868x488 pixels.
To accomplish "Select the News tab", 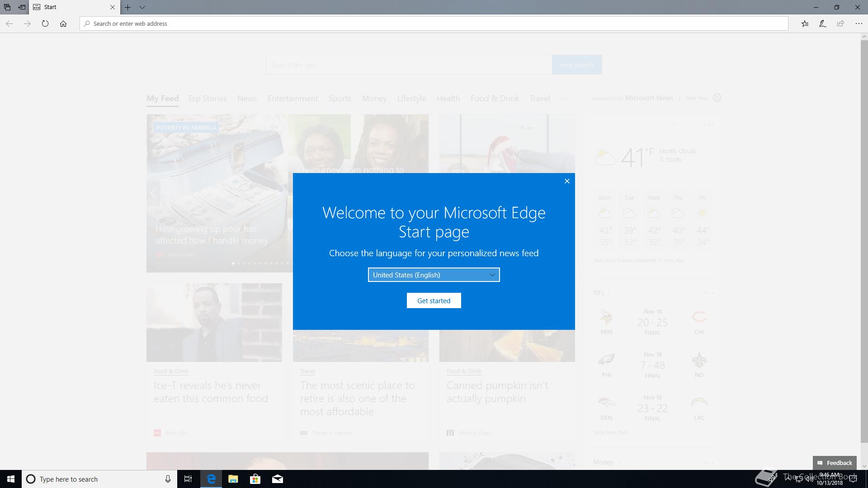I will 247,99.
